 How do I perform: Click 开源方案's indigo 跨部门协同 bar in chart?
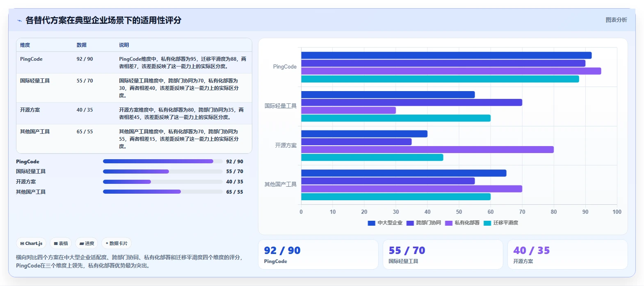(356, 142)
